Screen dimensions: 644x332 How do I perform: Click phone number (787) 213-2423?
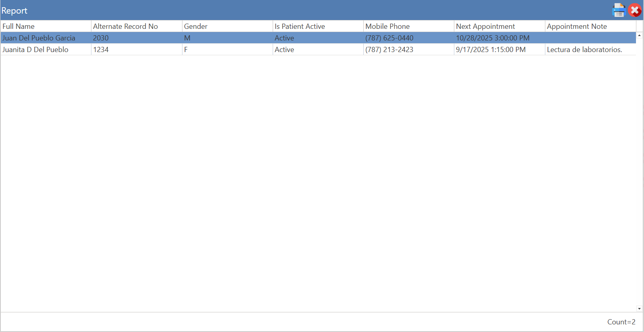(x=409, y=50)
